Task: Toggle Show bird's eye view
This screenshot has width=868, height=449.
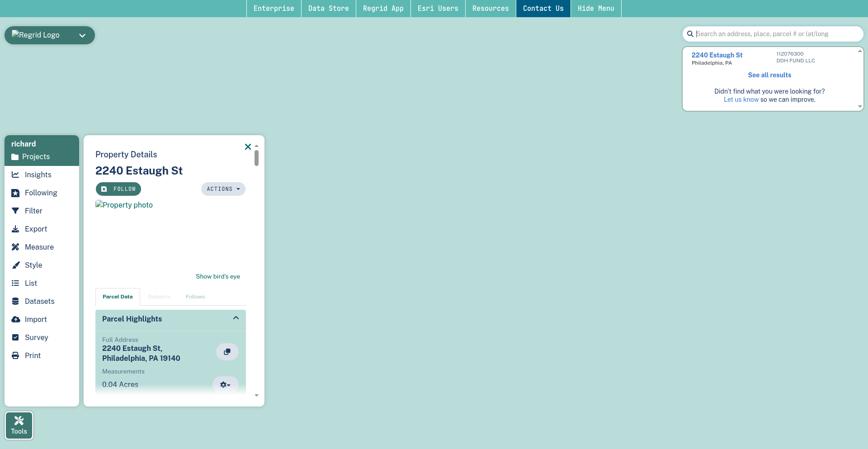Action: [x=218, y=276]
